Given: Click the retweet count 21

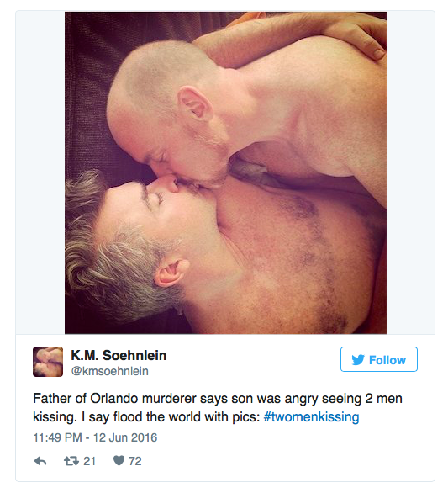Looking at the screenshot, I should pos(90,461).
